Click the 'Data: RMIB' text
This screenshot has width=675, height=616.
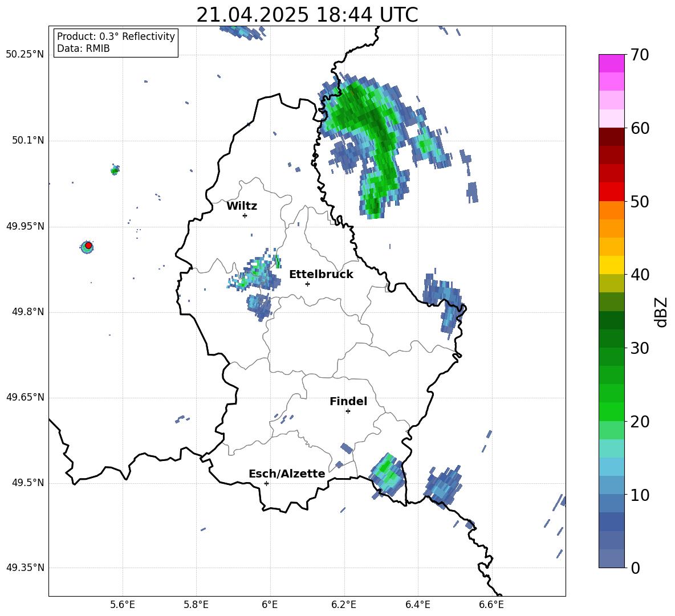tap(83, 48)
